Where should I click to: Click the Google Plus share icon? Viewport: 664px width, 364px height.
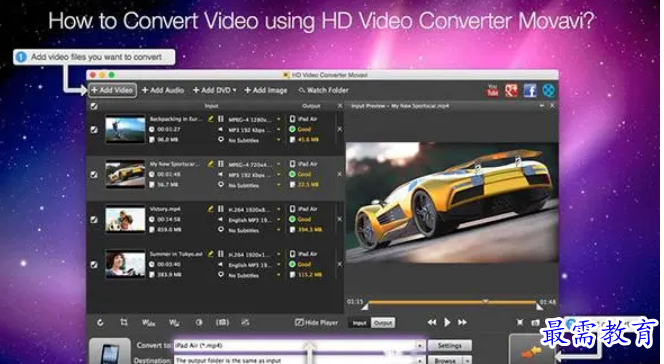coord(511,90)
